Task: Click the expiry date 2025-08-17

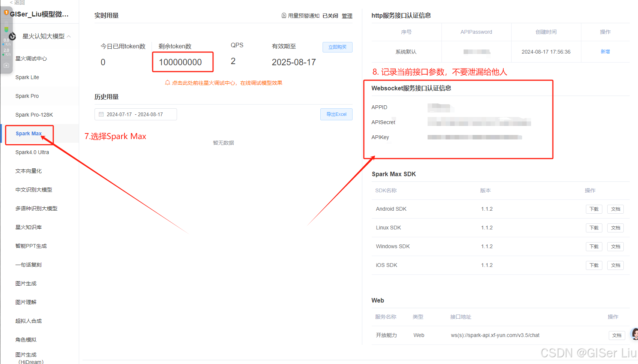Action: click(294, 62)
